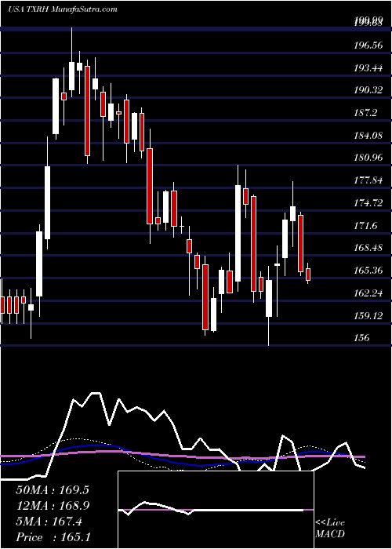Click the 159.12 price axis label

(x=368, y=316)
